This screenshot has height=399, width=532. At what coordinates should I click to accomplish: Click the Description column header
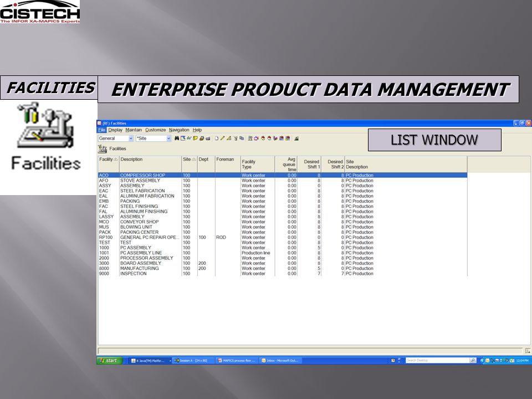point(150,164)
